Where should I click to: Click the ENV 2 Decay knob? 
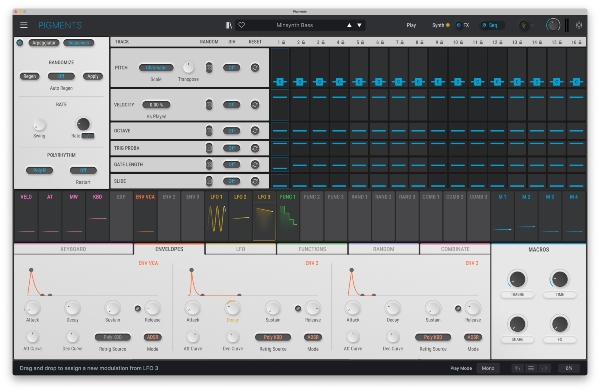click(233, 308)
